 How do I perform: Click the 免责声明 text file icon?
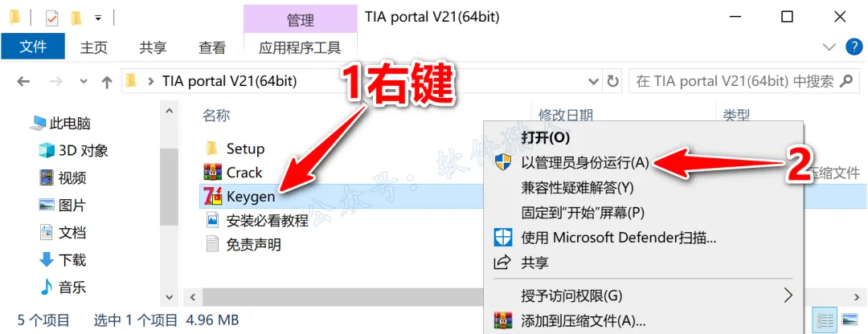(212, 244)
